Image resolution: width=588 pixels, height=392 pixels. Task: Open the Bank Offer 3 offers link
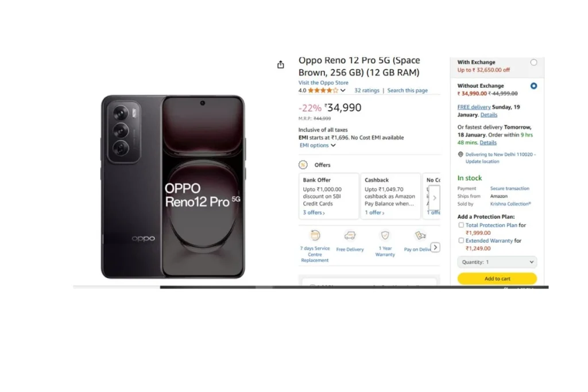(x=314, y=212)
